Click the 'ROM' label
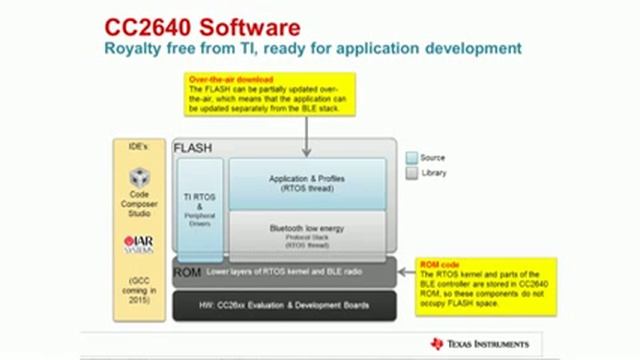The width and height of the screenshot is (640, 360). [187, 272]
